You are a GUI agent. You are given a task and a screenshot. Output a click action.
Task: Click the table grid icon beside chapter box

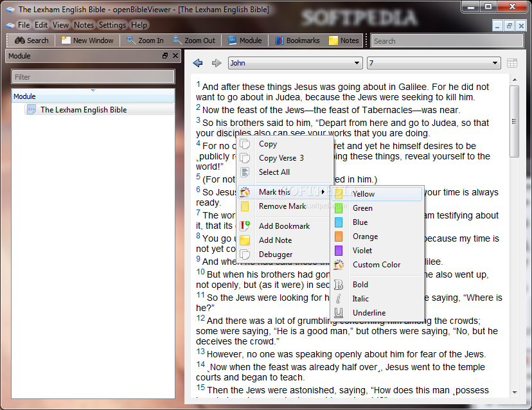click(512, 63)
